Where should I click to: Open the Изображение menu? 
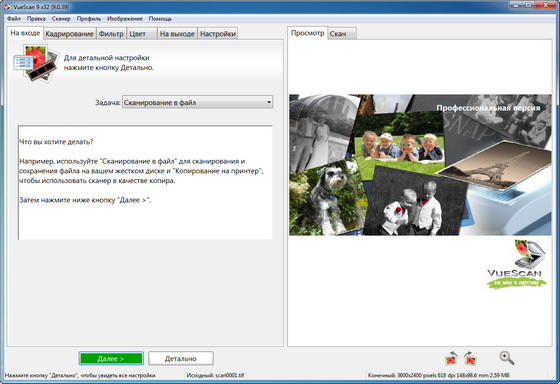125,19
